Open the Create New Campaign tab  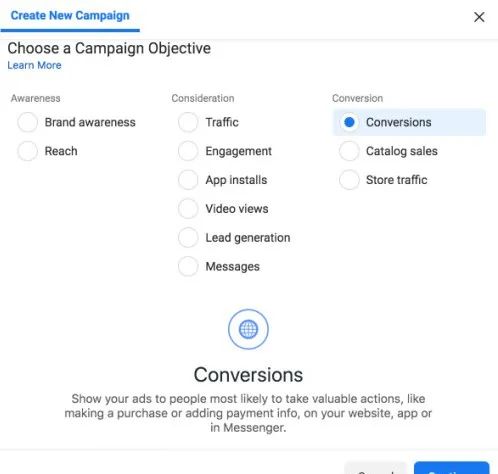point(70,16)
